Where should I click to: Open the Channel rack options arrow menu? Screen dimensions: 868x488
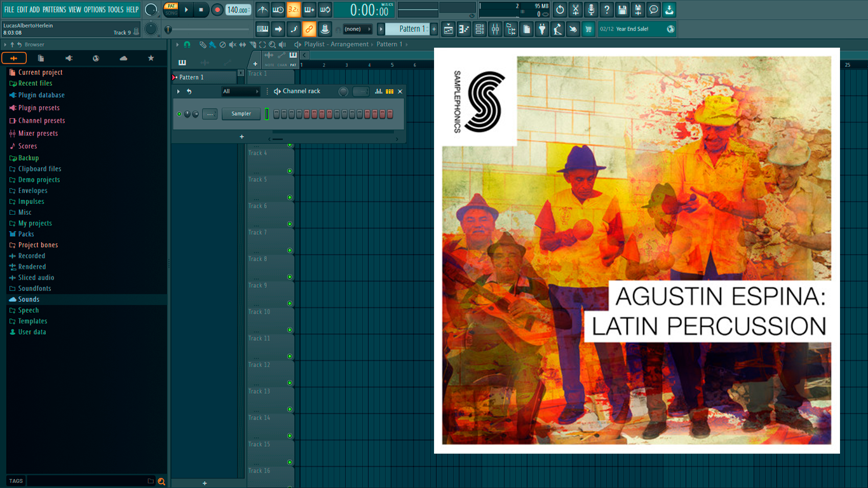(x=179, y=91)
